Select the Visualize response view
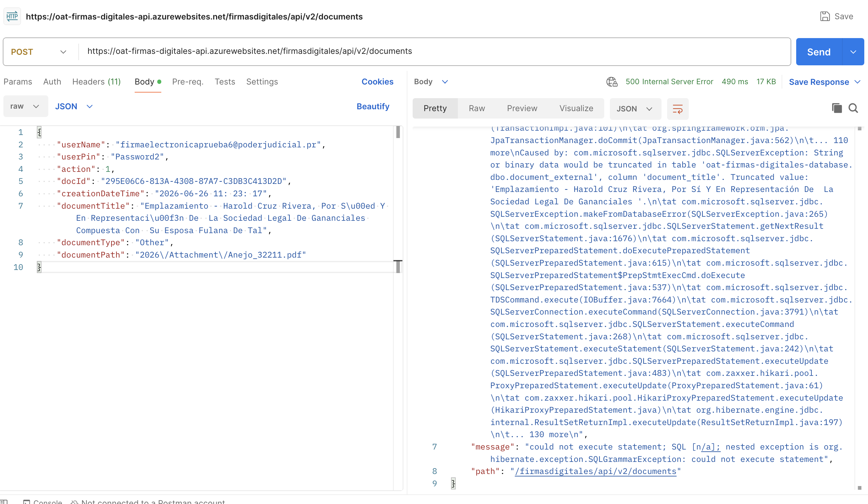The image size is (868, 504). pos(576,109)
